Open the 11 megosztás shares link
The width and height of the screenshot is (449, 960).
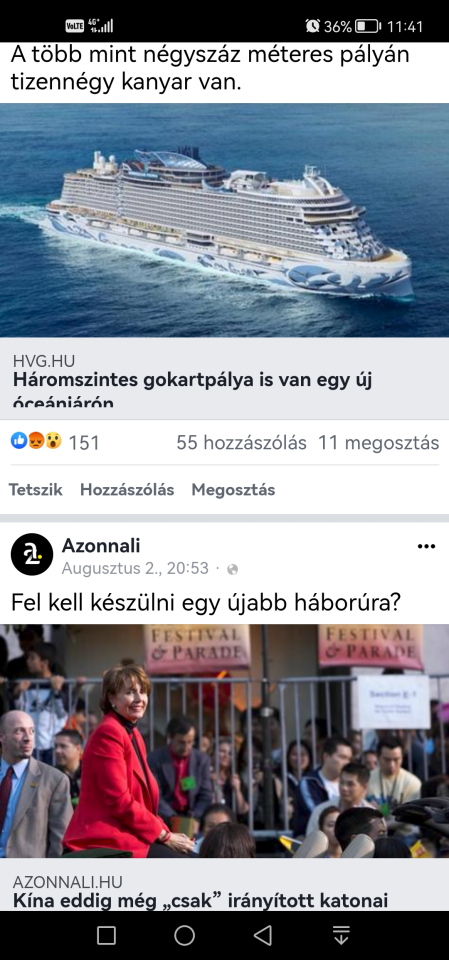coord(379,443)
